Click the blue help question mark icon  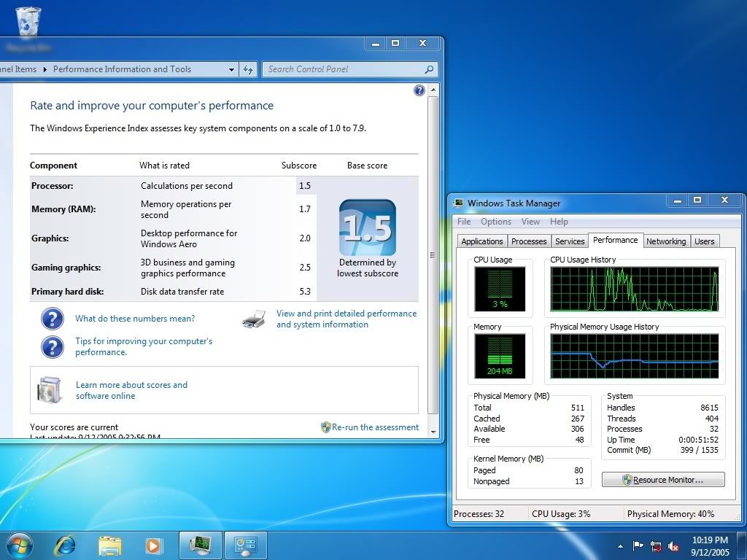click(419, 90)
